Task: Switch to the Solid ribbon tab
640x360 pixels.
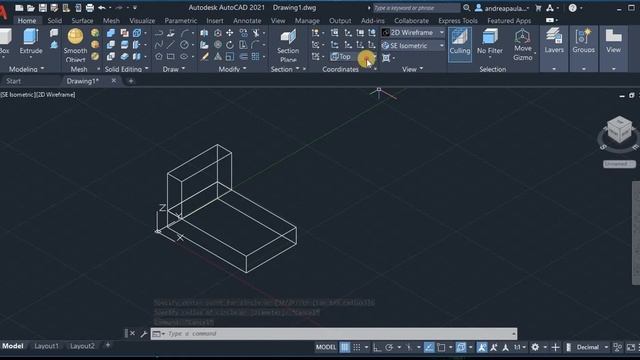Action: pyautogui.click(x=55, y=20)
